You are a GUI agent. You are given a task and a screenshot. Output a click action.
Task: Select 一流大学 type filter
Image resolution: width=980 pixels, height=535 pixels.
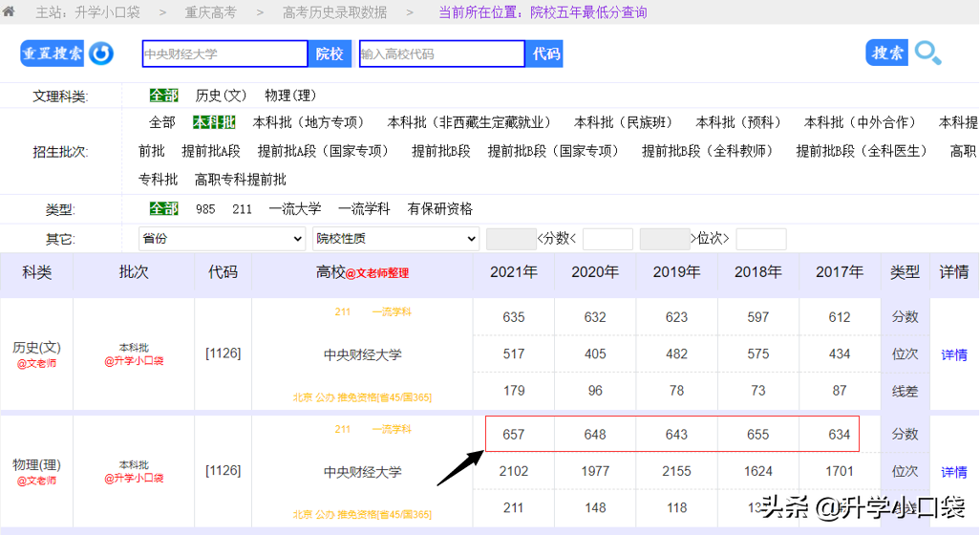click(295, 209)
